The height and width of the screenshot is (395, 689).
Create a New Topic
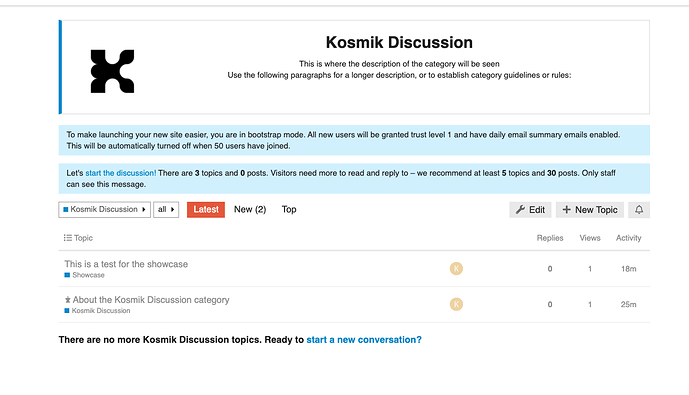590,210
